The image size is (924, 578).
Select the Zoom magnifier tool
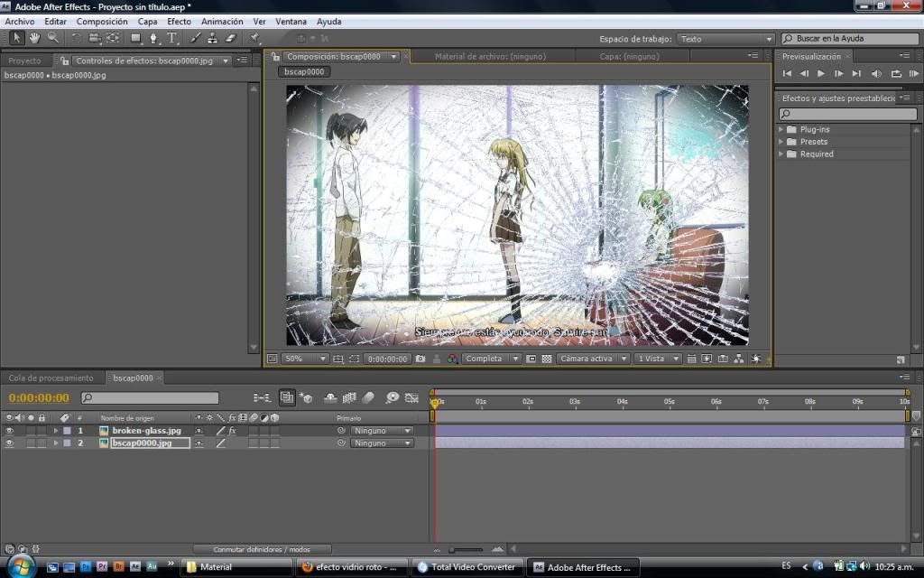53,38
